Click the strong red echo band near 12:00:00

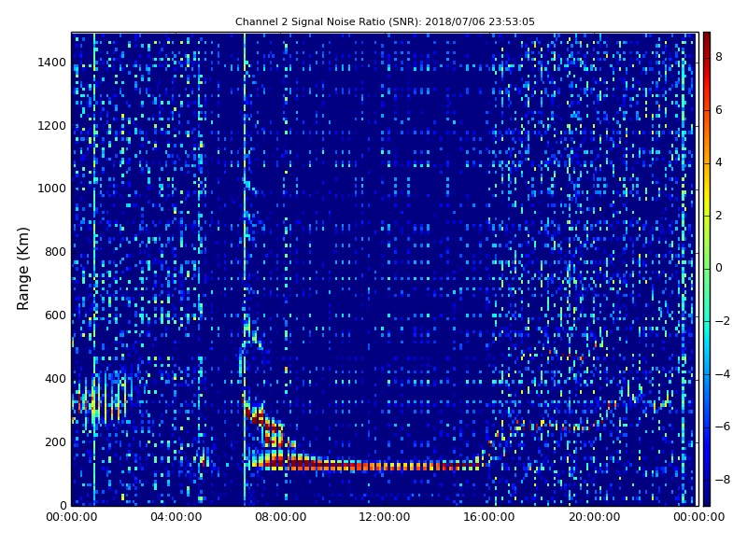pos(385,466)
